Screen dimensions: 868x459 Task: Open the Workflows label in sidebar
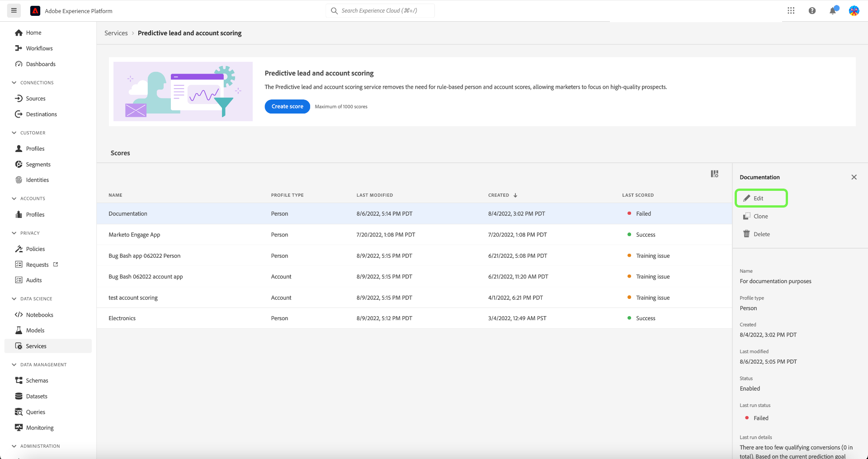click(39, 48)
